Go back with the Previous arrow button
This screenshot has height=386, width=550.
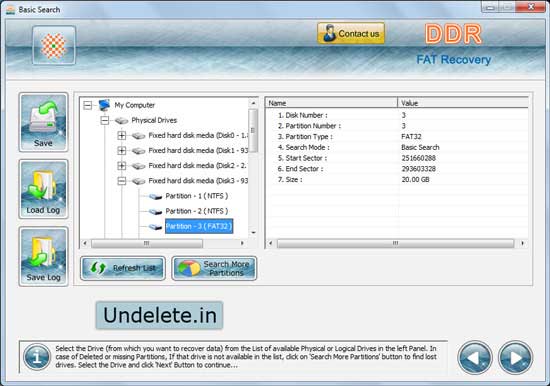475,358
